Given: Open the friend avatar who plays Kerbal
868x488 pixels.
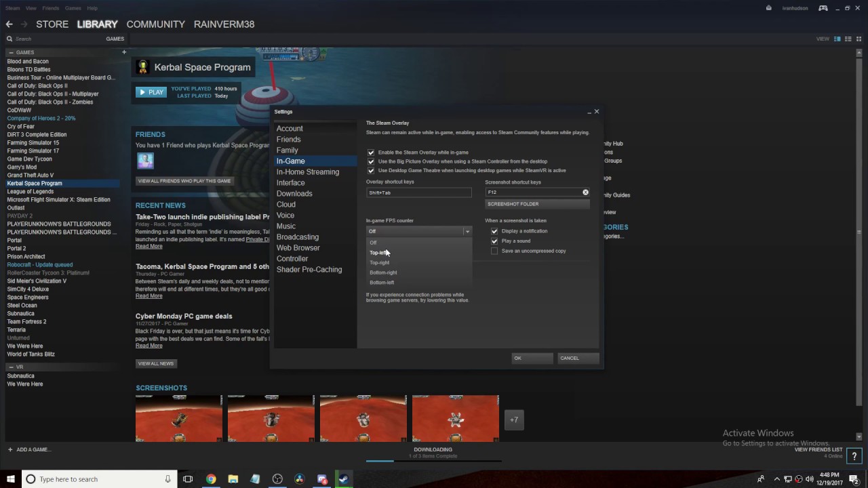Looking at the screenshot, I should coord(145,161).
